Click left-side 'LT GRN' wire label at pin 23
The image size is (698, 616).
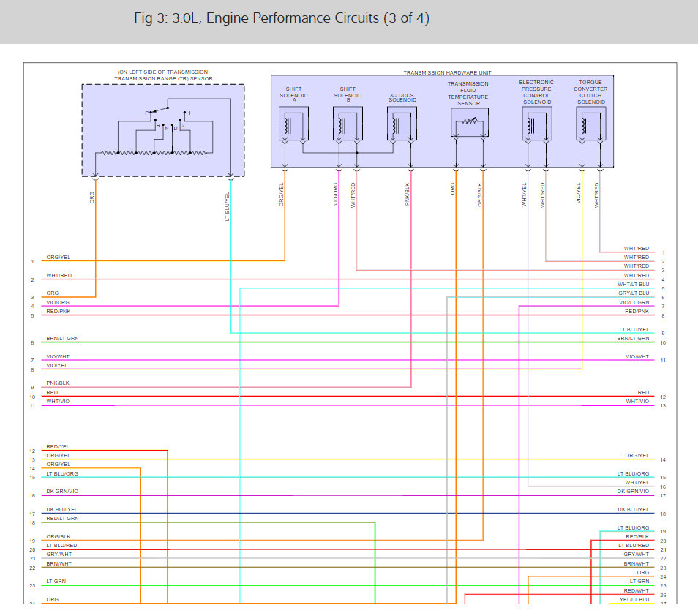[x=56, y=582]
